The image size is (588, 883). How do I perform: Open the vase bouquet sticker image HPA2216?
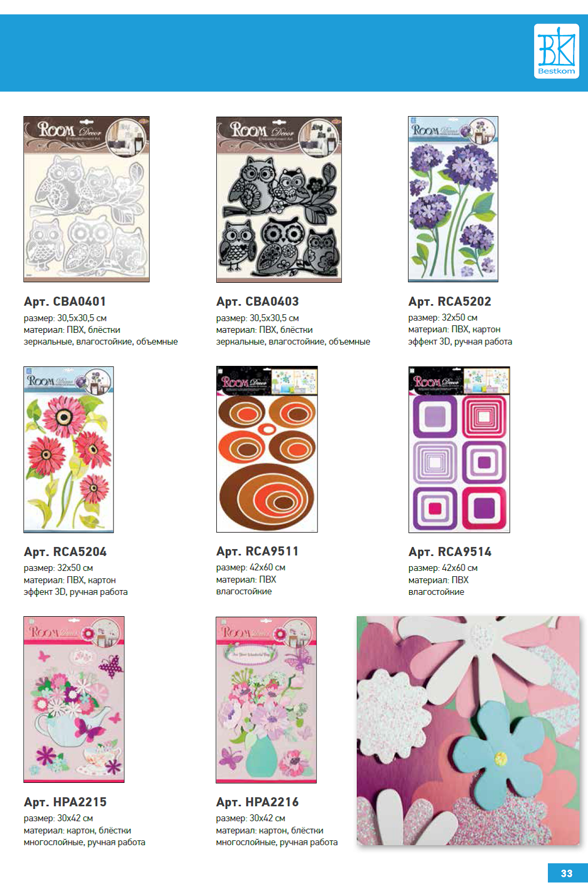pyautogui.click(x=266, y=700)
